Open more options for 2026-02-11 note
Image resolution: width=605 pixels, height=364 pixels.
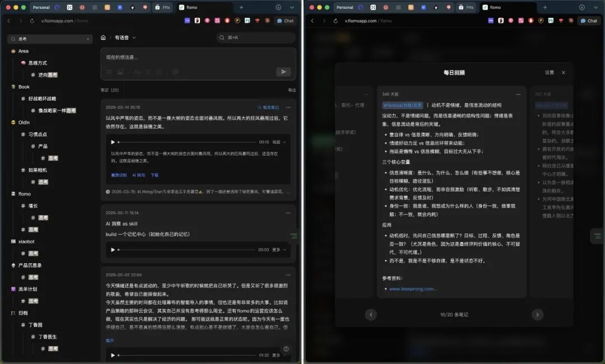pos(288,213)
